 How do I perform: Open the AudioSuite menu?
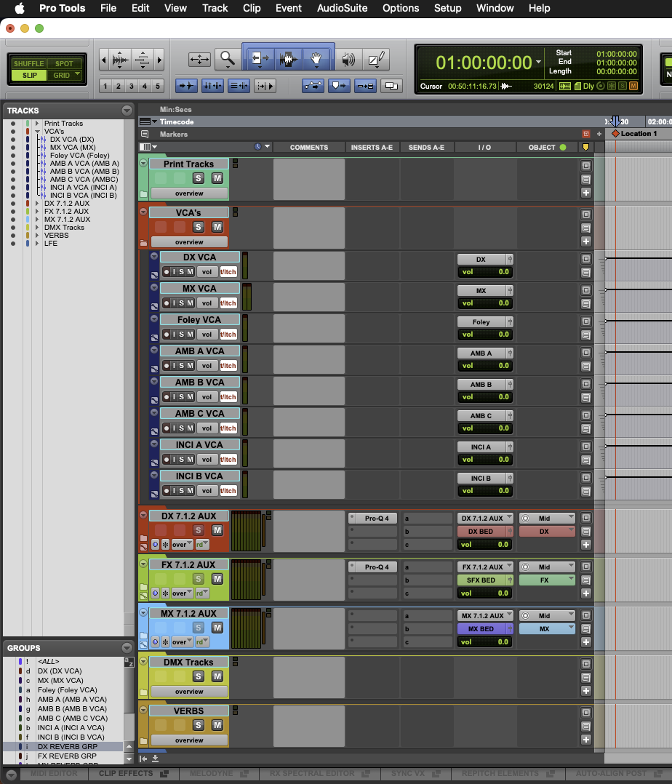coord(342,8)
